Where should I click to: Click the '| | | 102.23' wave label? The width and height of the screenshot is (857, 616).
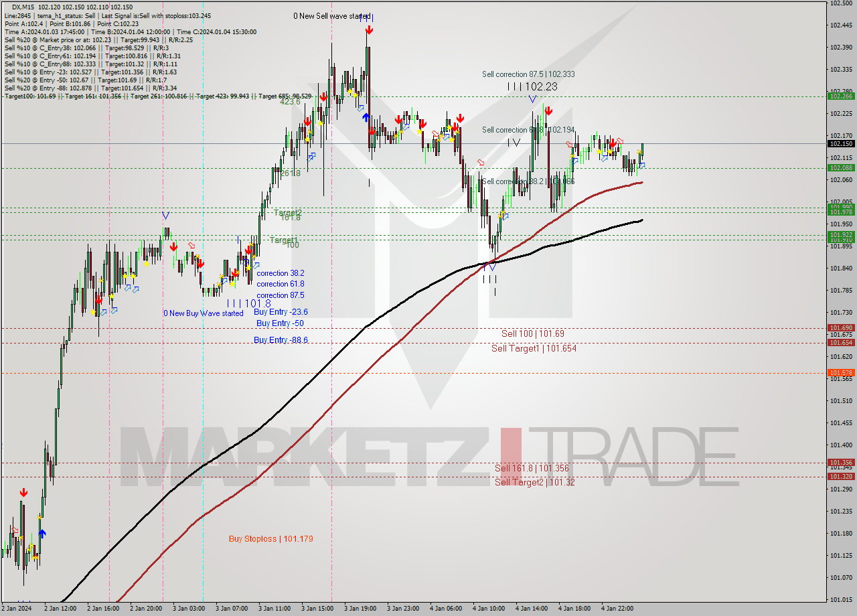pyautogui.click(x=532, y=86)
